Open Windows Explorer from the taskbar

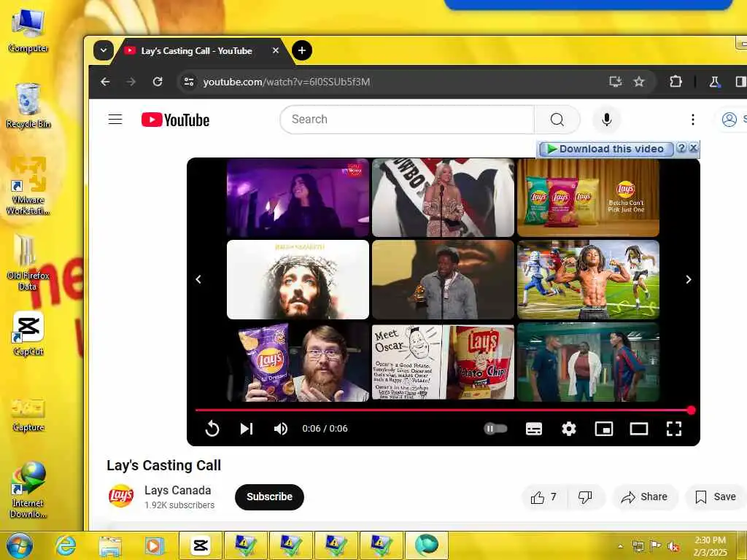[110, 545]
